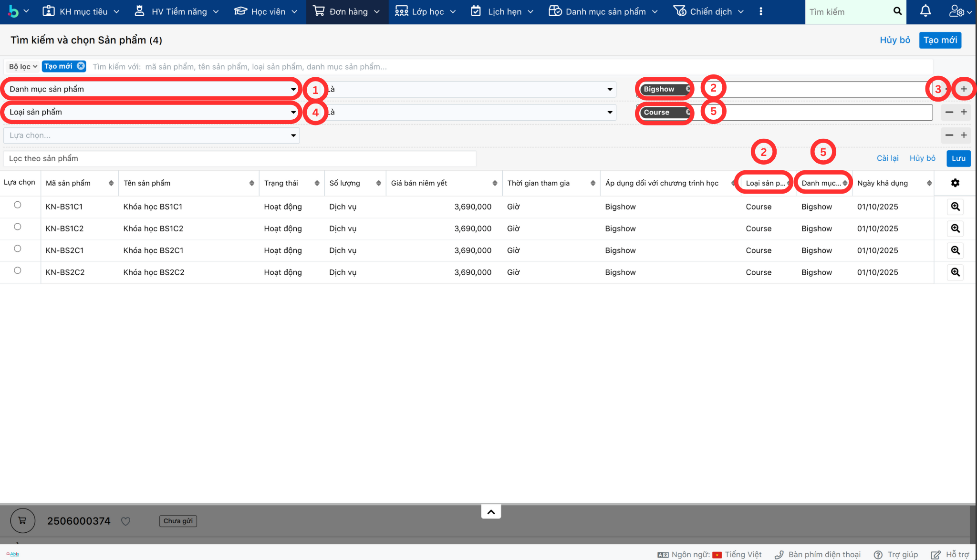Screen dimensions: 977x560
Task: Remove the Tạo mới filter tag
Action: (81, 66)
